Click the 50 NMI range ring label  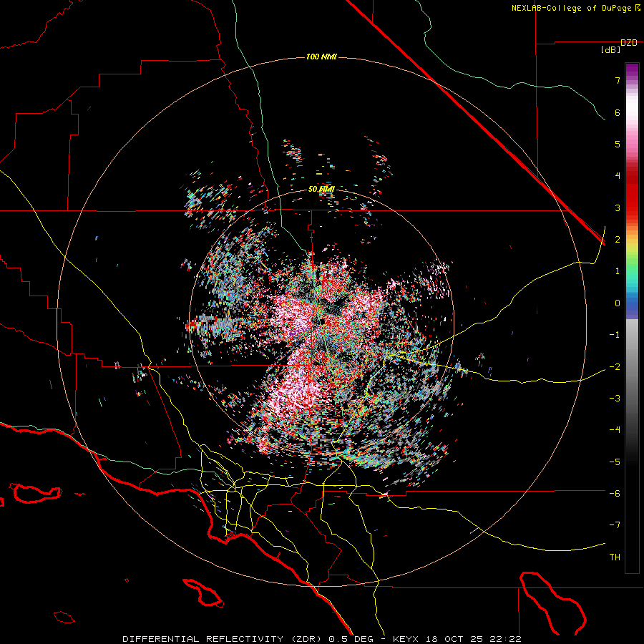pos(321,189)
